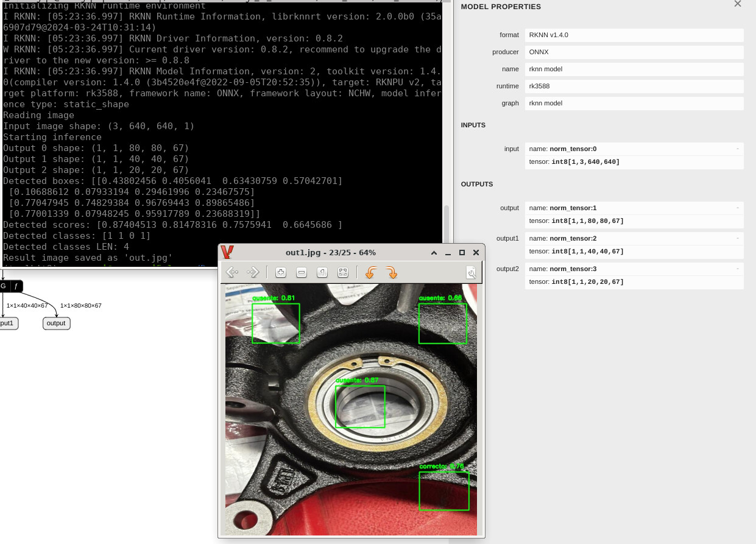The image size is (756, 544).
Task: Collapse the output2 norm_tensor:3 details
Action: tap(737, 269)
